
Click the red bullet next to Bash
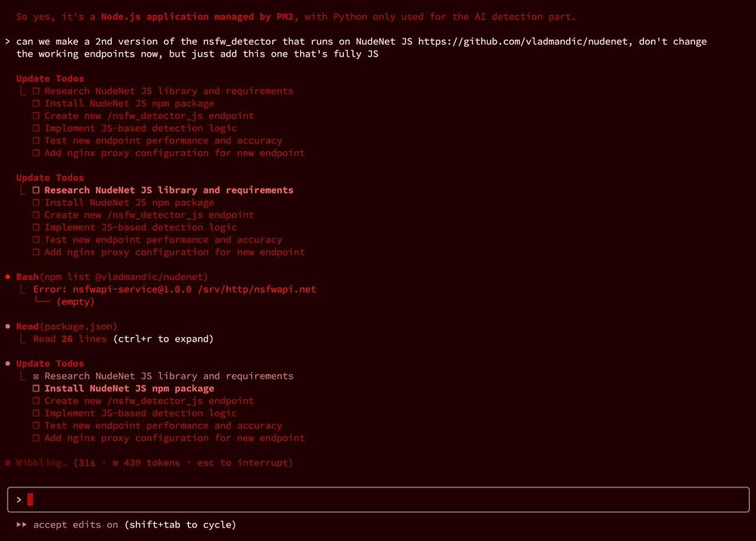pos(8,277)
